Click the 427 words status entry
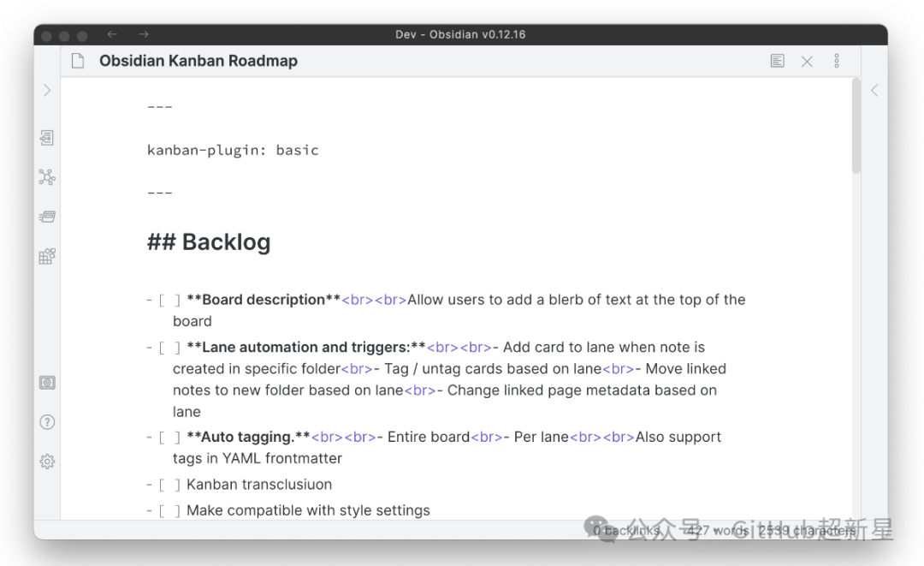Viewport: 924px width, 566px height. point(717,531)
